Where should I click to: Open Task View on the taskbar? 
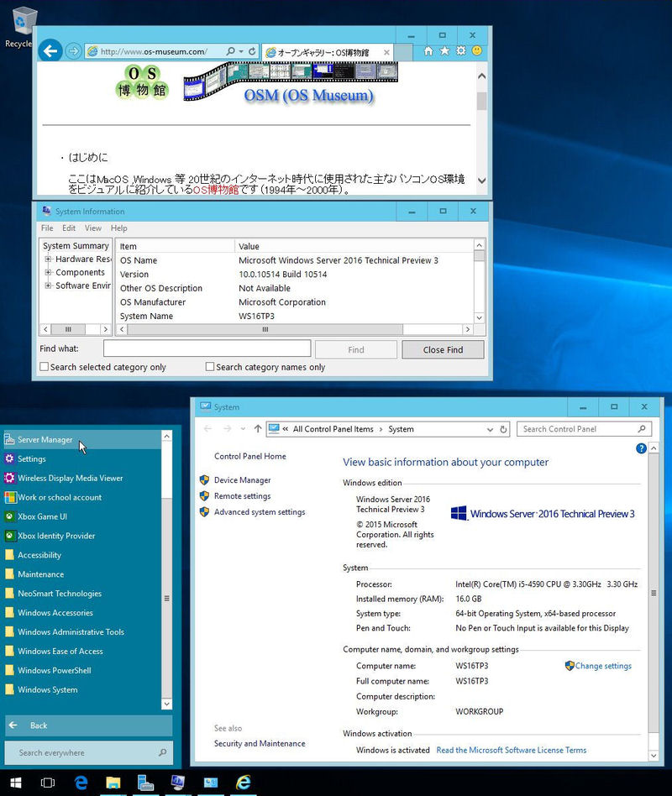tap(48, 783)
